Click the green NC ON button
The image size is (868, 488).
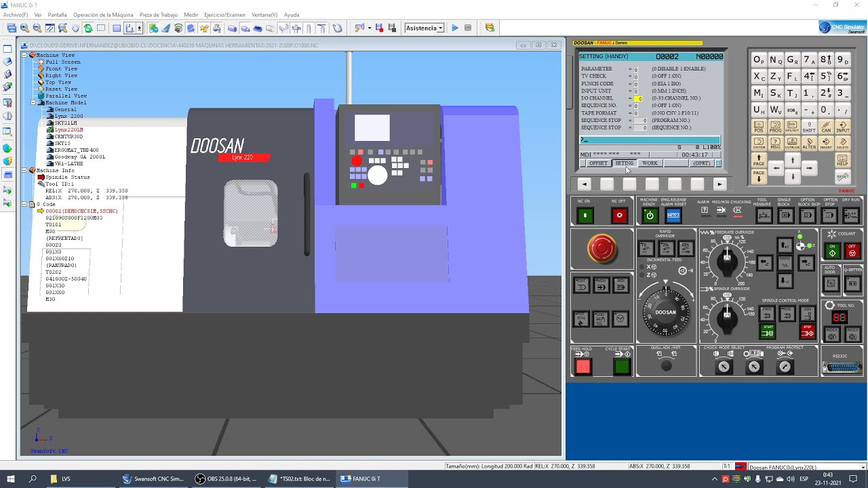[x=585, y=216]
